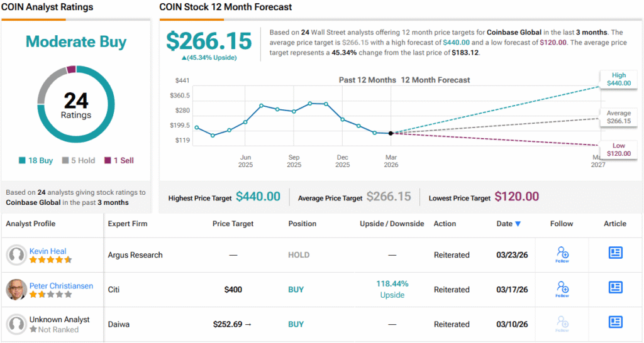
Task: Click date 03/10/26 cell
Action: click(512, 324)
